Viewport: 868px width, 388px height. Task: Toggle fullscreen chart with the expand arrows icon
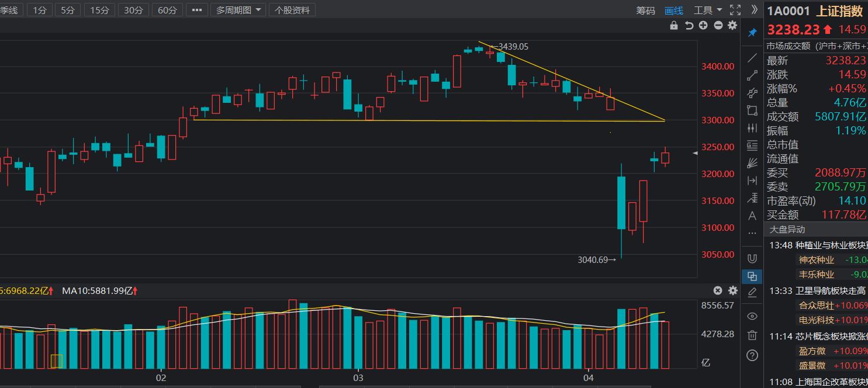point(735,10)
